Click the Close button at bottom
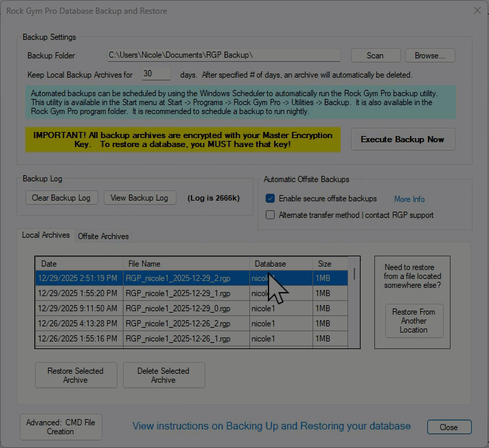This screenshot has height=448, width=489. pos(449,427)
